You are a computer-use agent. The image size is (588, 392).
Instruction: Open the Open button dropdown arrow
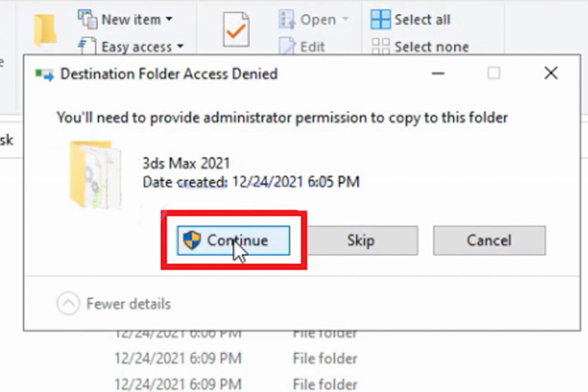pyautogui.click(x=346, y=19)
